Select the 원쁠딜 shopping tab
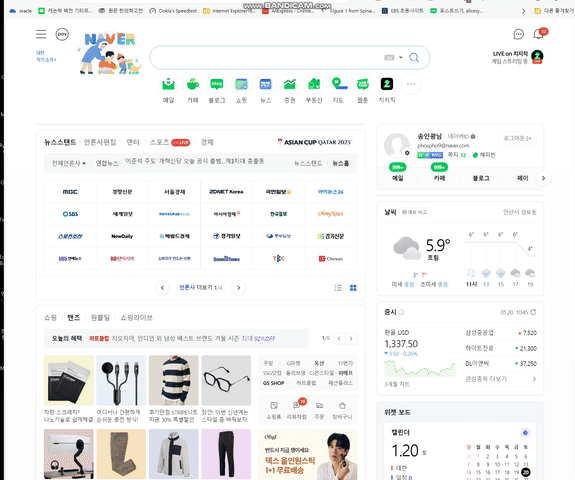 click(100, 318)
